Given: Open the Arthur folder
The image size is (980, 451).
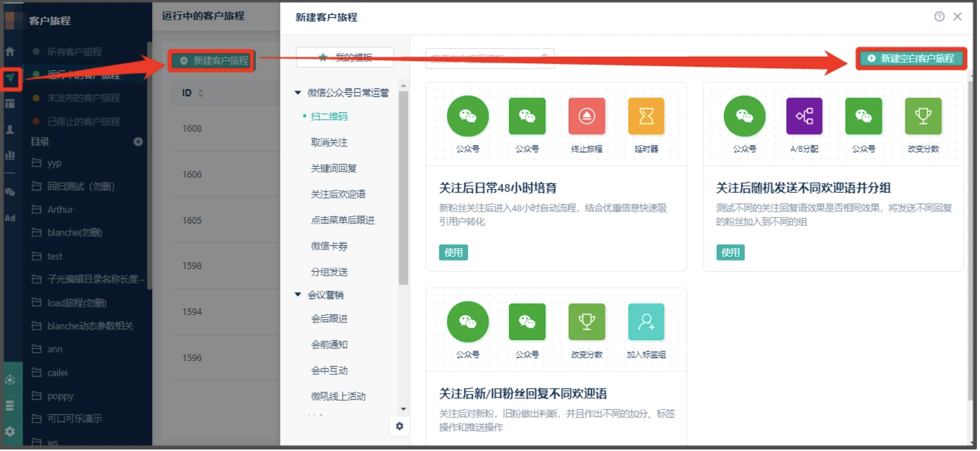Looking at the screenshot, I should click(61, 210).
